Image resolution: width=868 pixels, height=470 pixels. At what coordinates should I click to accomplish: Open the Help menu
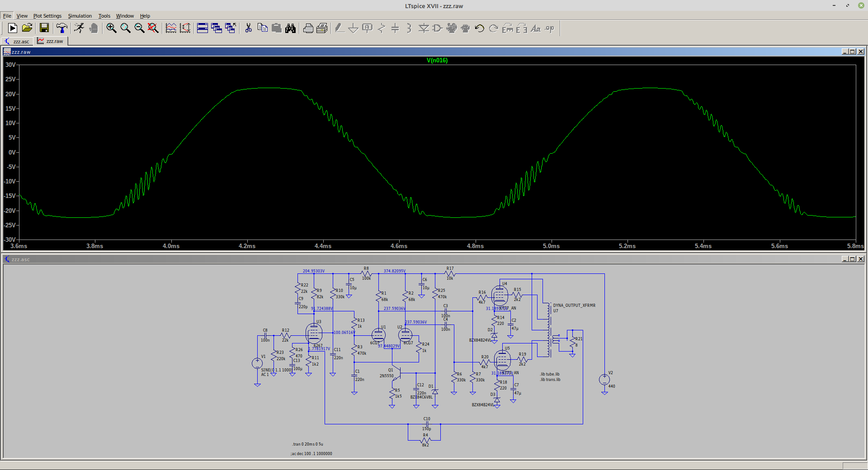[145, 16]
